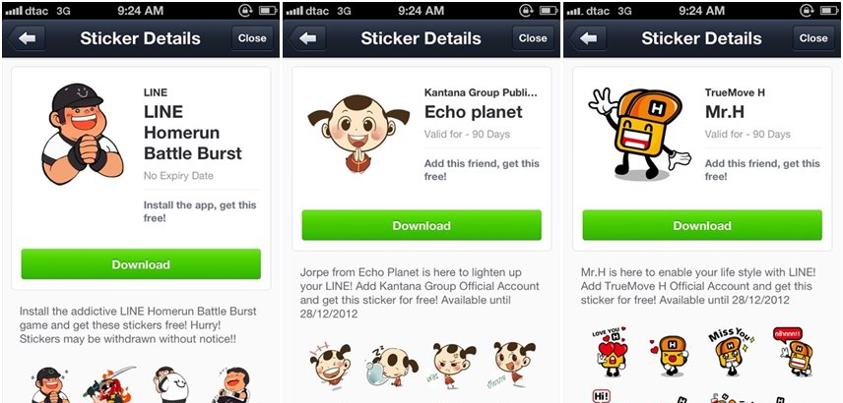Tap the TrueMove H publisher name
The image size is (843, 403).
click(734, 92)
